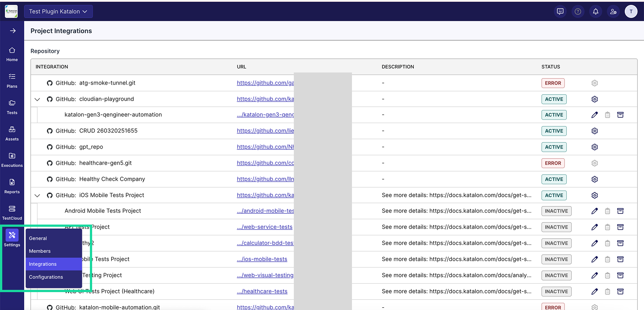Screen dimensions: 644x310
Task: Open the GitHub URL for gpt_repo
Action: tap(265, 147)
